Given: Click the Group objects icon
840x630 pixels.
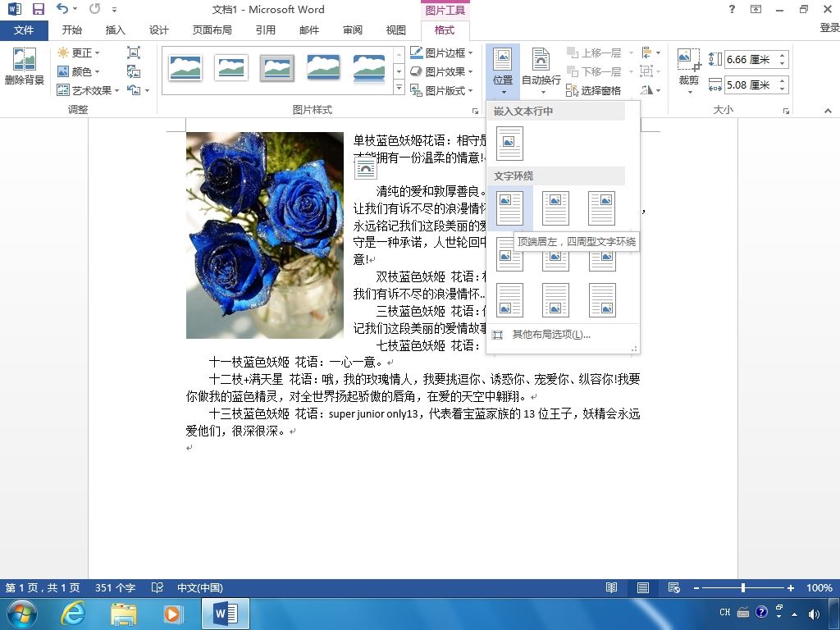Looking at the screenshot, I should click(651, 71).
